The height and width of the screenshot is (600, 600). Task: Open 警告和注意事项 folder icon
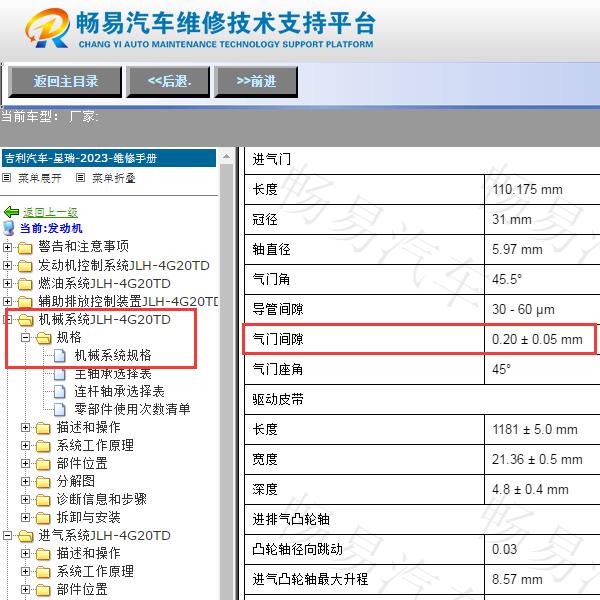(25, 248)
